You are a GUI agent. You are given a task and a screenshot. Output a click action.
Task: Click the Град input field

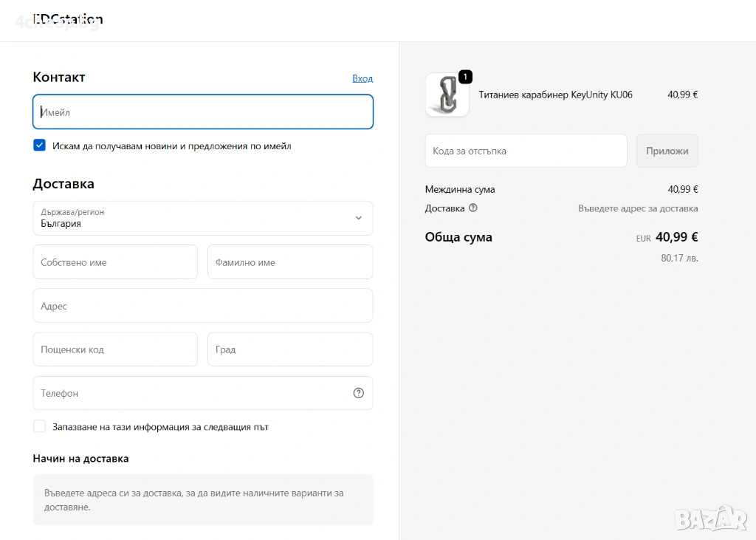tap(290, 349)
